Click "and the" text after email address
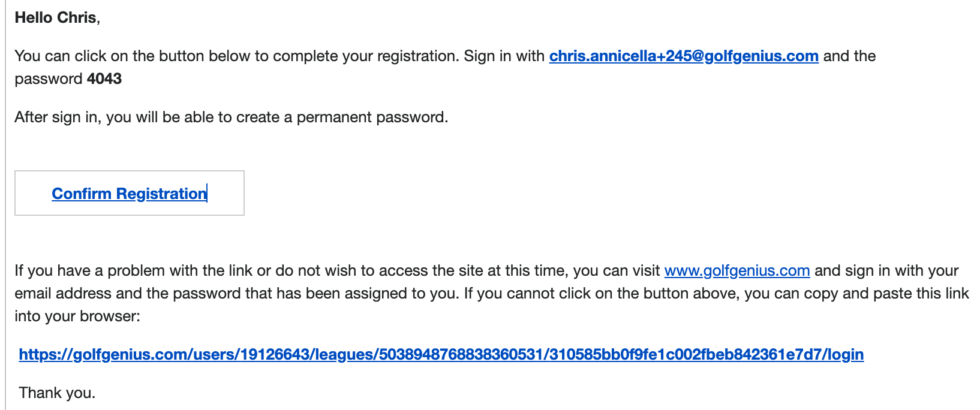 coord(849,56)
